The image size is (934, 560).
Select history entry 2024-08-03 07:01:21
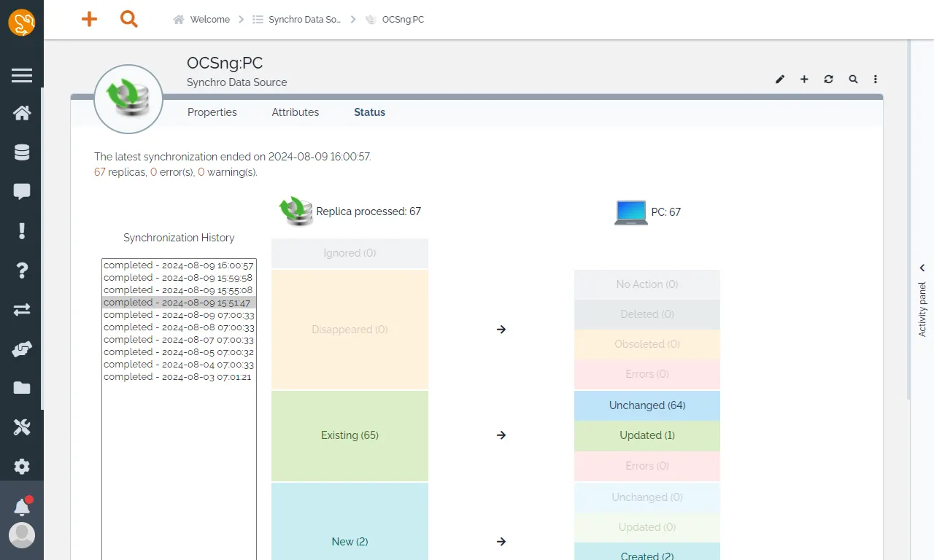pos(179,377)
